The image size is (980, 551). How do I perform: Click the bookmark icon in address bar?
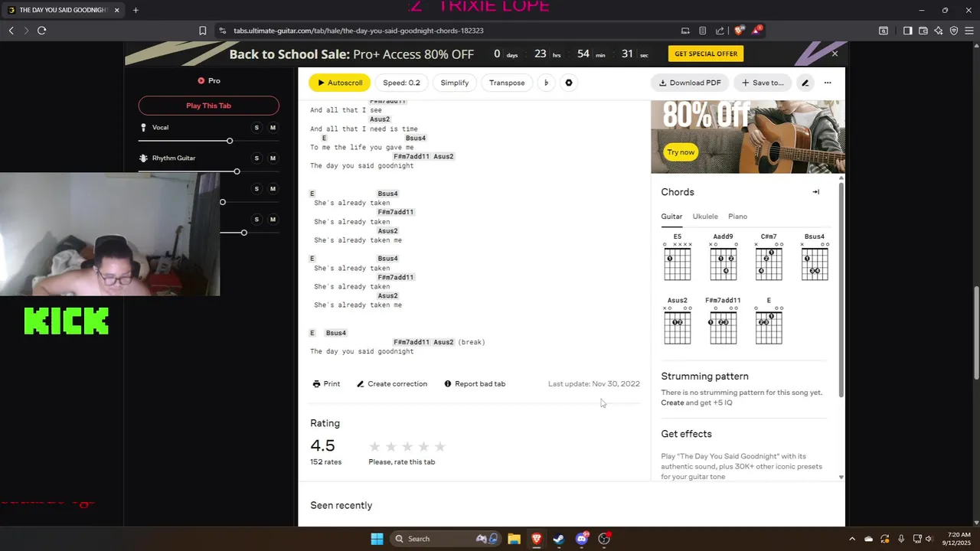click(202, 31)
